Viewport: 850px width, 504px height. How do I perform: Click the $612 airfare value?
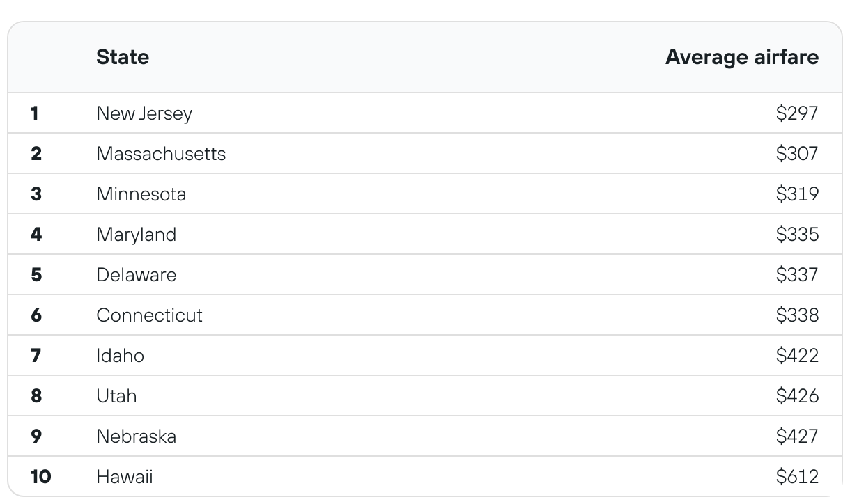tap(797, 476)
